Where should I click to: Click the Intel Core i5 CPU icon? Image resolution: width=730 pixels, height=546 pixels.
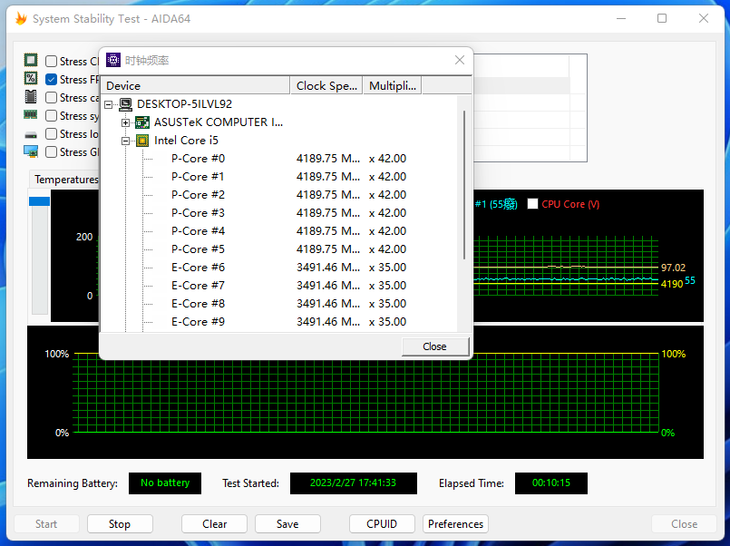click(x=142, y=141)
